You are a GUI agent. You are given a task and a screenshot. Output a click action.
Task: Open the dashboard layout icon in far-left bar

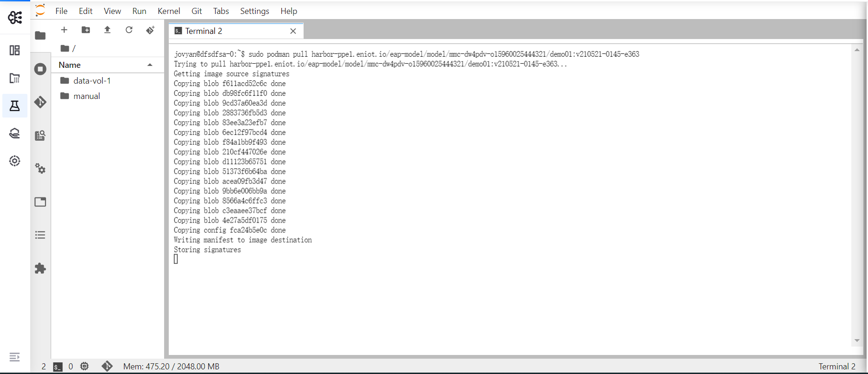[x=15, y=50]
